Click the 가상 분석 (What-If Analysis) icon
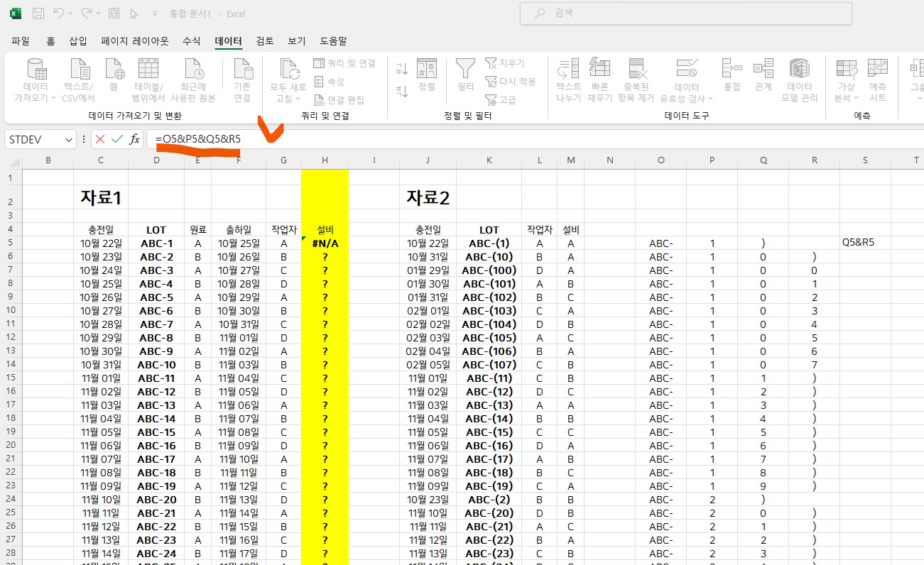 click(846, 69)
